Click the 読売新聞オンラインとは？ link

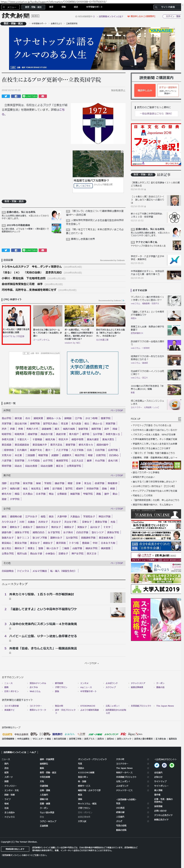(x=111, y=17)
